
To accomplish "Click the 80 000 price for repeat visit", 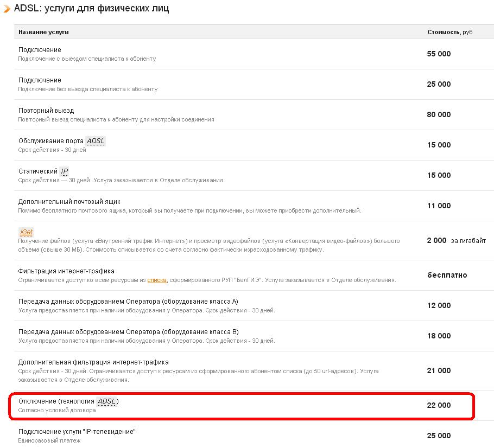I will [x=439, y=114].
